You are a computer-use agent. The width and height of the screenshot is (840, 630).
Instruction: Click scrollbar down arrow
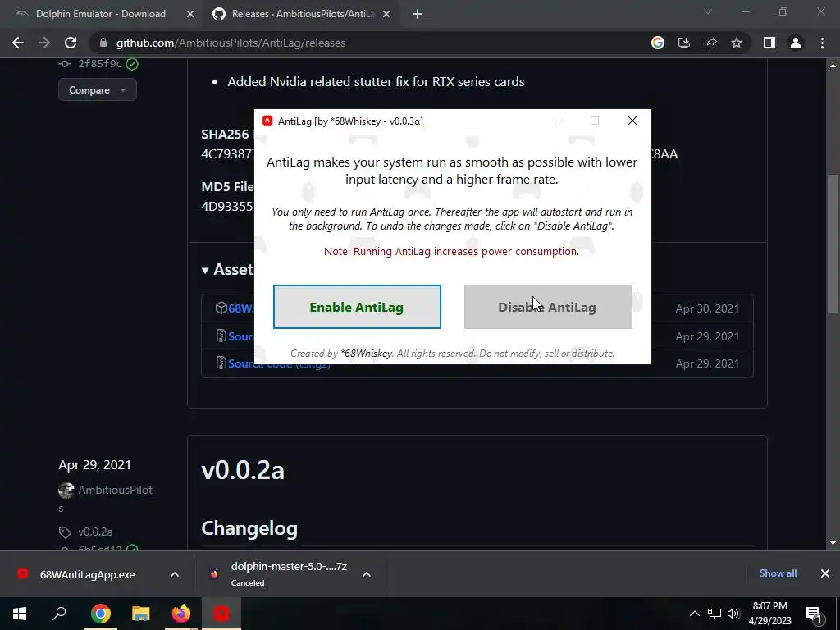(x=833, y=543)
